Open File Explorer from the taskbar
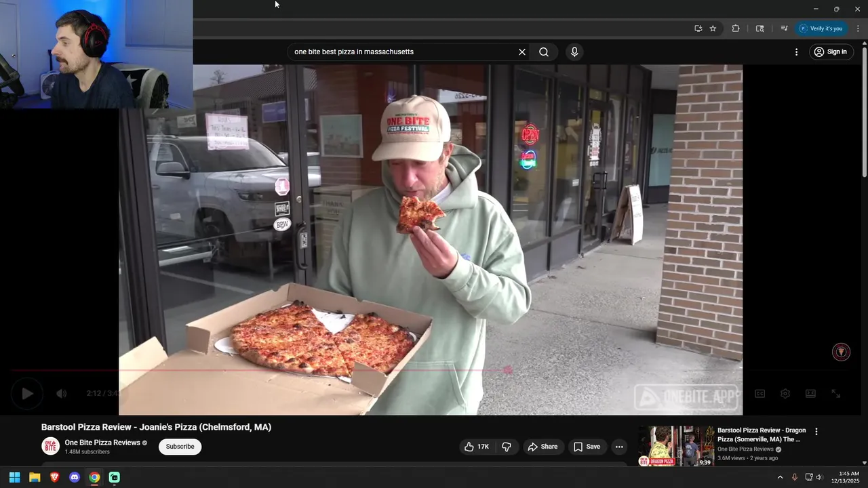The width and height of the screenshot is (868, 488). 35,477
